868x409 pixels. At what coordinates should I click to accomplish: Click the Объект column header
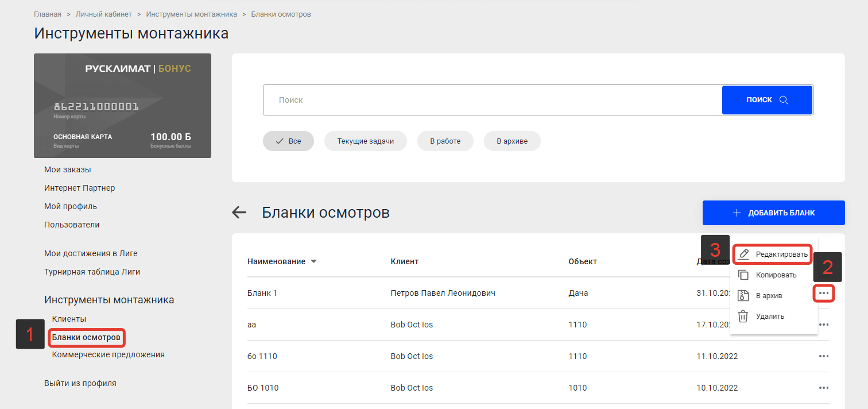pyautogui.click(x=583, y=261)
